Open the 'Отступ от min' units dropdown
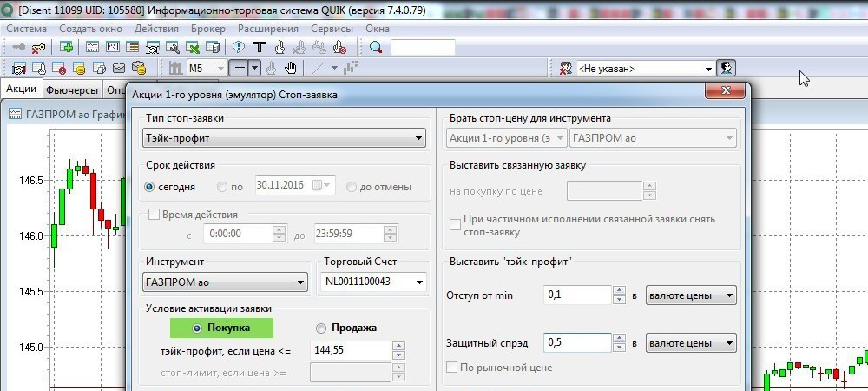868x391 pixels. 691,295
